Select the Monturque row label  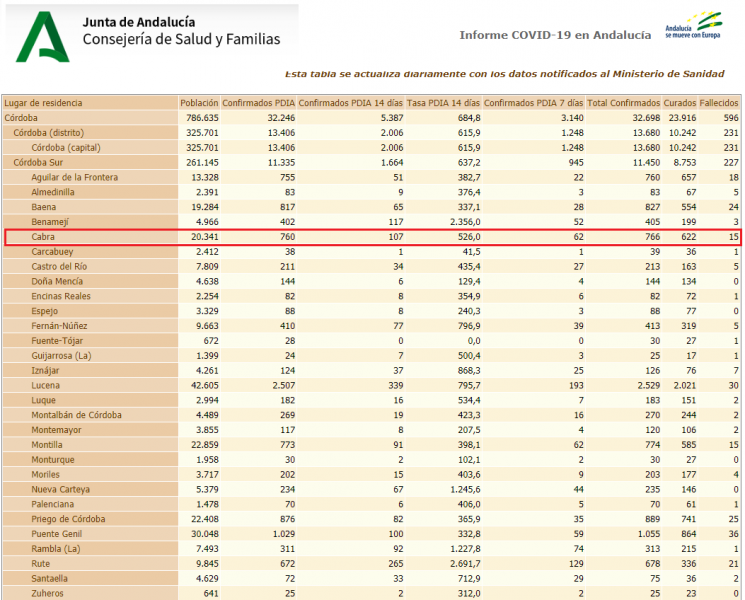click(x=53, y=460)
